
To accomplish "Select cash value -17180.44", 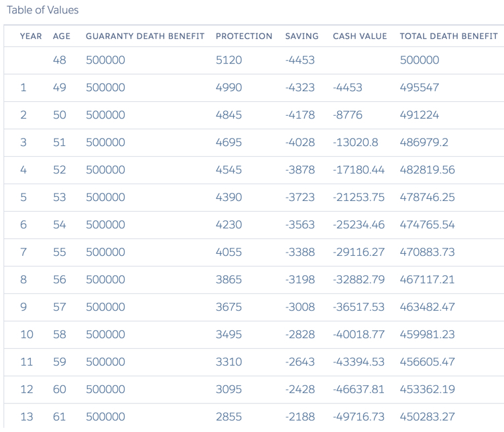I will (359, 170).
